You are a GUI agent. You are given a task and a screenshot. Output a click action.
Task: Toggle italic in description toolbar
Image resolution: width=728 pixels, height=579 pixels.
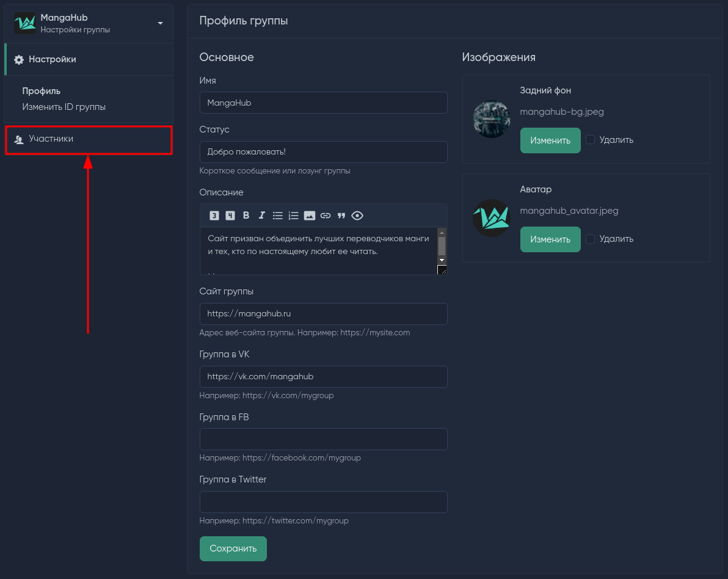click(x=262, y=216)
